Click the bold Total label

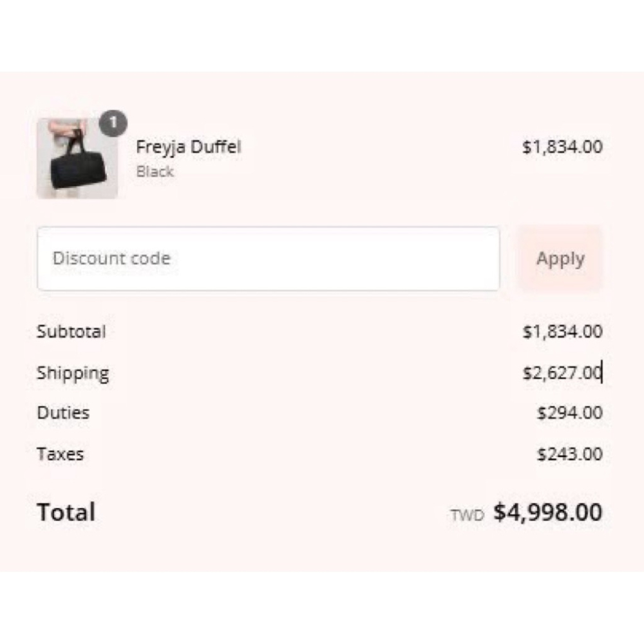tap(66, 513)
